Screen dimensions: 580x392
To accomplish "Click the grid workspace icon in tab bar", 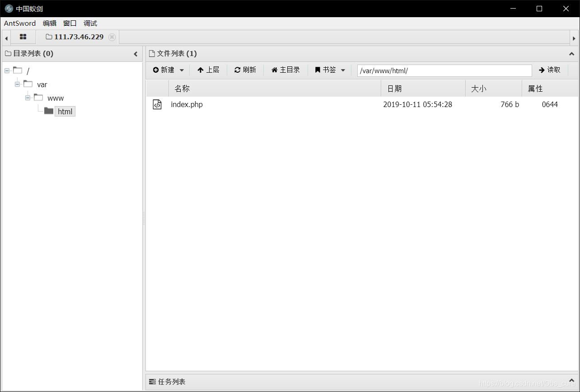I will click(23, 37).
